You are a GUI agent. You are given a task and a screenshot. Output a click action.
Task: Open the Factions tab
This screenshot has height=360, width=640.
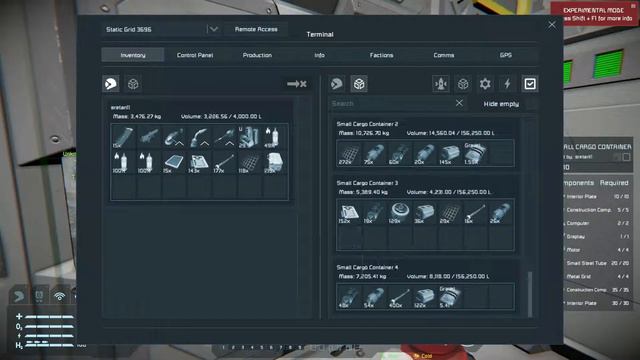(381, 55)
